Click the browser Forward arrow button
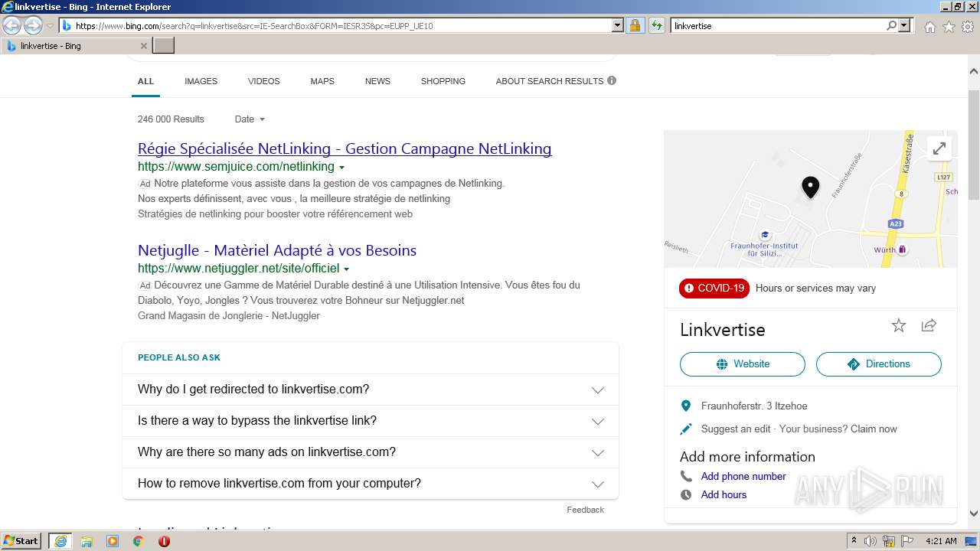Image resolution: width=980 pixels, height=551 pixels. (x=33, y=25)
